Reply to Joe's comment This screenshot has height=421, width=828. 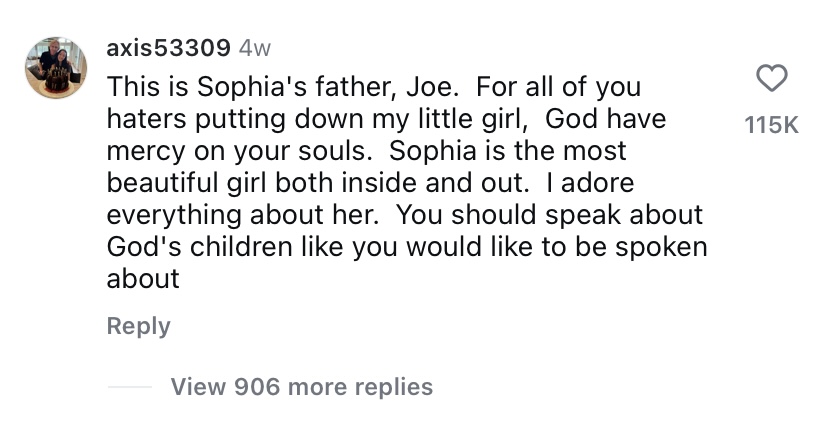138,326
